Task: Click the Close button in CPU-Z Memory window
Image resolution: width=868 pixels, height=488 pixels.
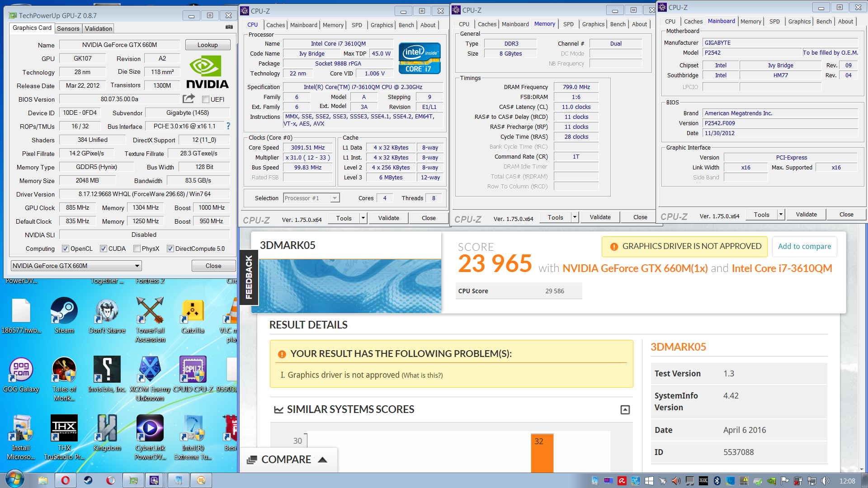Action: 640,217
